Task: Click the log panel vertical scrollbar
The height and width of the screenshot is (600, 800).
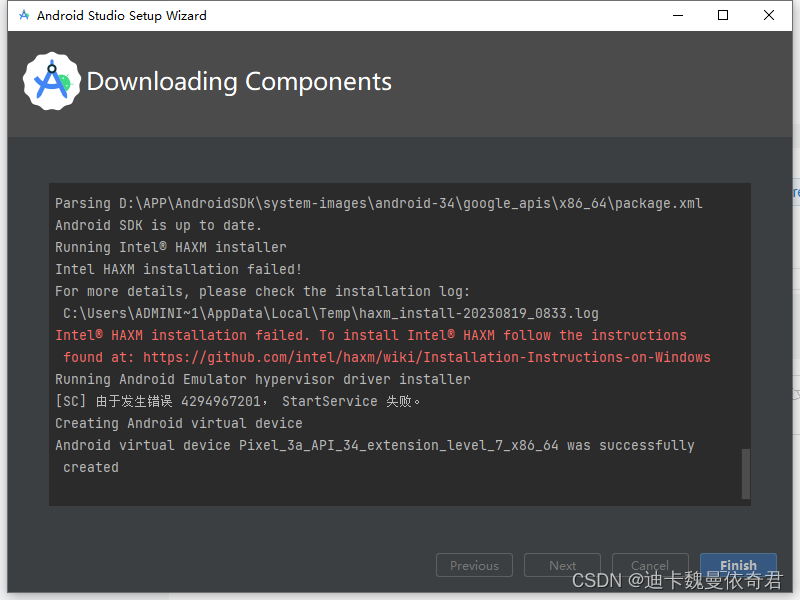Action: click(745, 473)
